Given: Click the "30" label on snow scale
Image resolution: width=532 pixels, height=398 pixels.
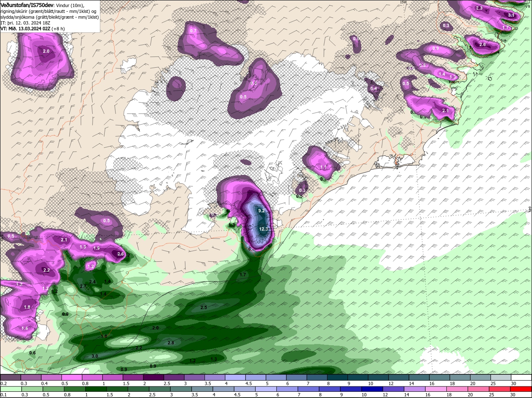Looking at the screenshot, I should click(514, 383).
